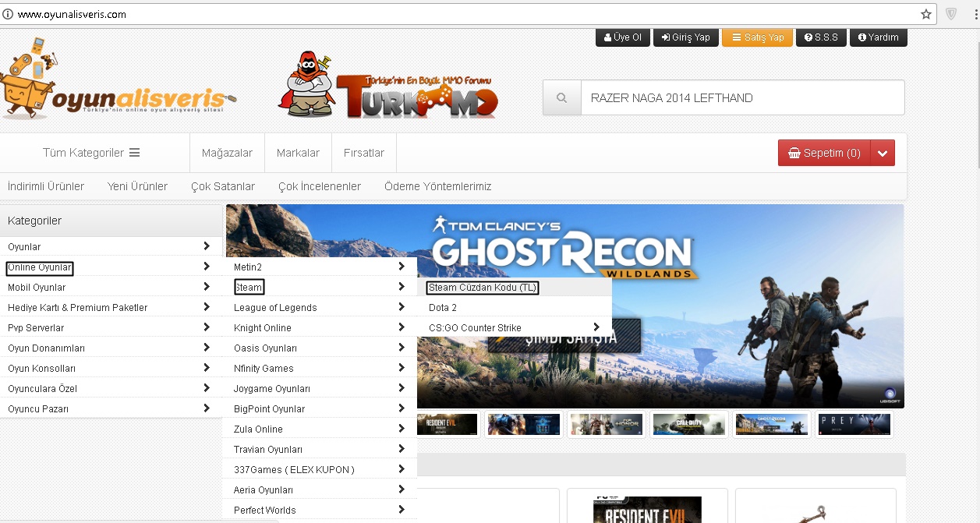This screenshot has height=523, width=980.
Task: Select the Call of Duty slider thumbnail
Action: (689, 424)
